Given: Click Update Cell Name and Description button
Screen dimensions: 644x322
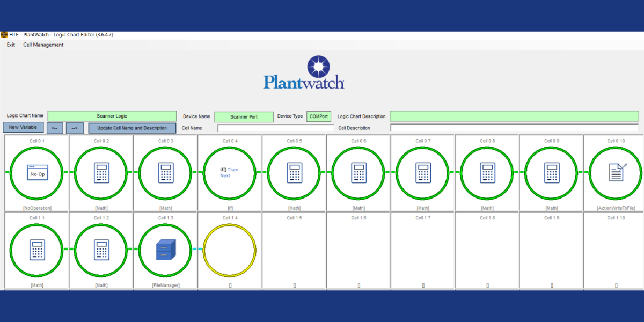Looking at the screenshot, I should [132, 128].
